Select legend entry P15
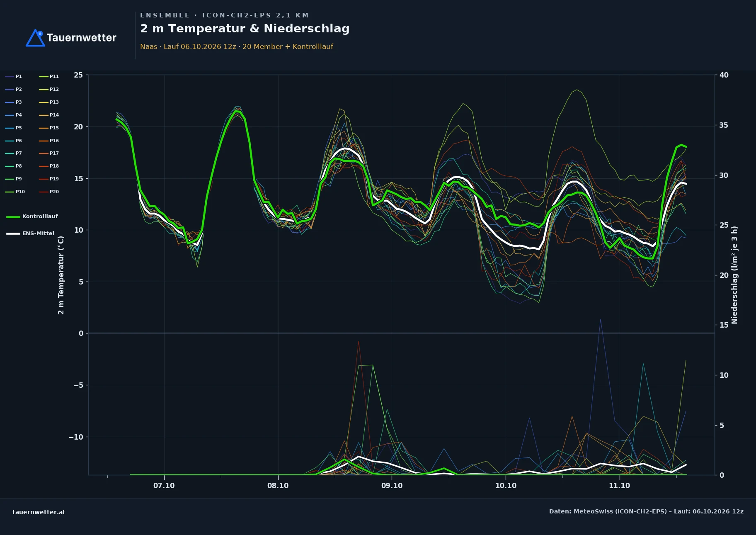 point(49,128)
